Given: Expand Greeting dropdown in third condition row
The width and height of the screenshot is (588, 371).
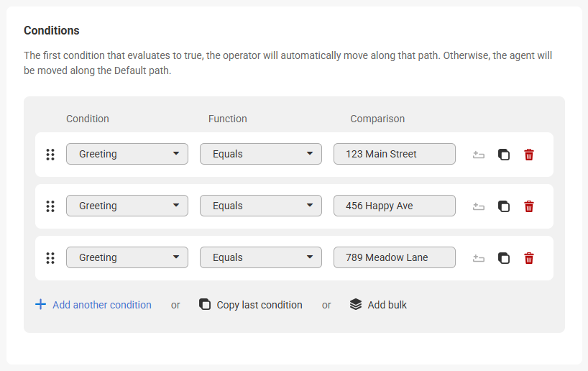Looking at the screenshot, I should click(127, 257).
